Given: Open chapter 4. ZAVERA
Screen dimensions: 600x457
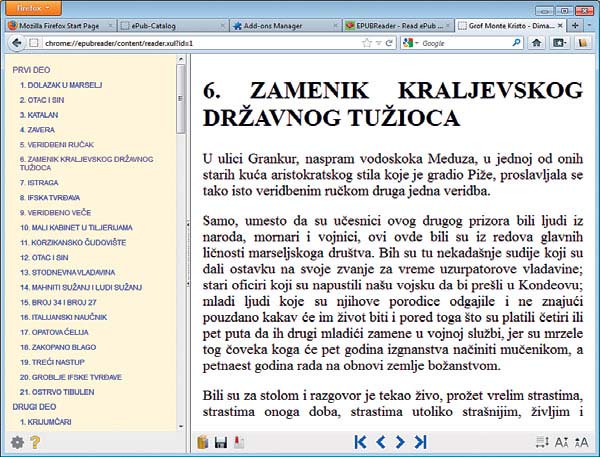Looking at the screenshot, I should 37,130.
